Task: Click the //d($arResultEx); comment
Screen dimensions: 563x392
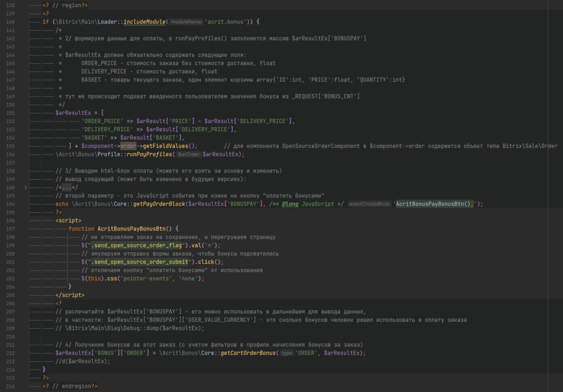Action: (x=83, y=361)
